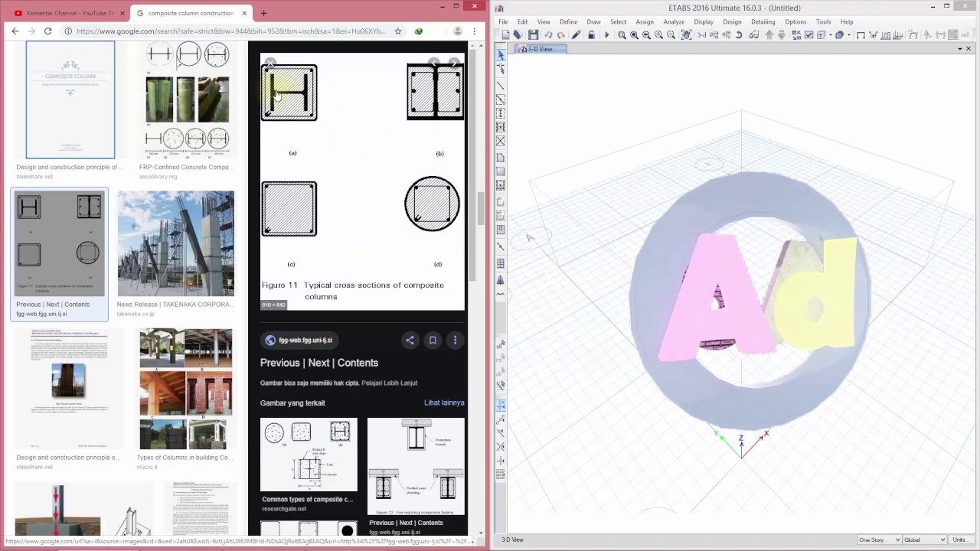Run analysis with the play arrow icon
This screenshot has width=980, height=551.
click(x=607, y=35)
